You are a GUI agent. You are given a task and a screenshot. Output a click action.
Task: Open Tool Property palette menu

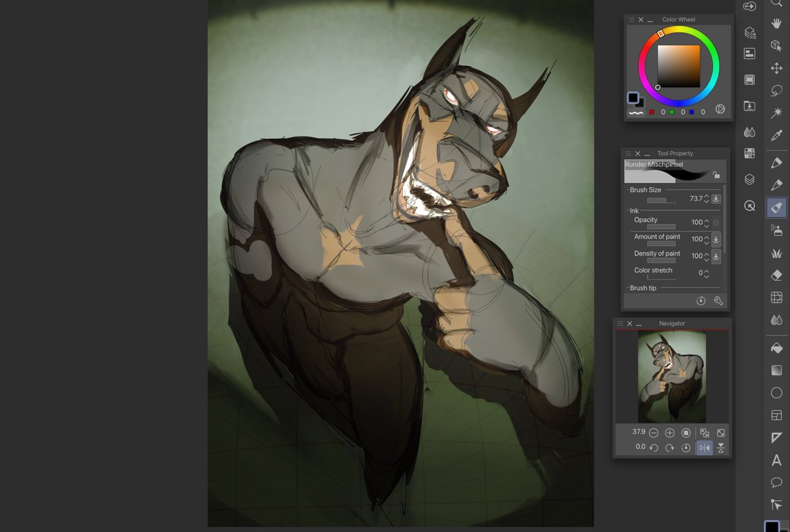coord(628,153)
